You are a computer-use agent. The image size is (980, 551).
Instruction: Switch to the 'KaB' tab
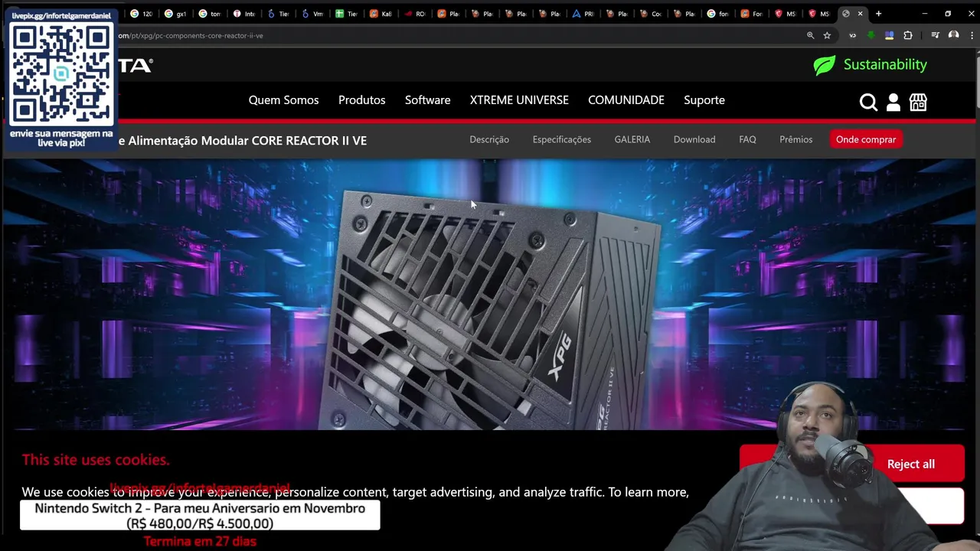pos(381,14)
